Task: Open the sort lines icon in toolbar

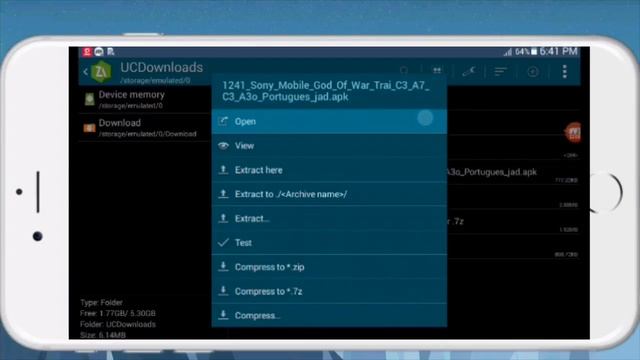Action: point(500,71)
